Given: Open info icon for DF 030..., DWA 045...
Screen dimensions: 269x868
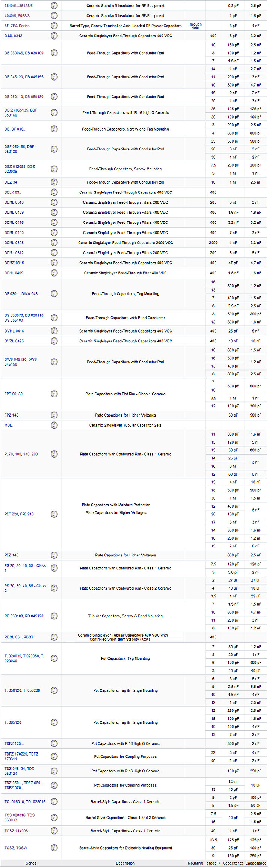Looking at the screenshot, I should tap(54, 294).
